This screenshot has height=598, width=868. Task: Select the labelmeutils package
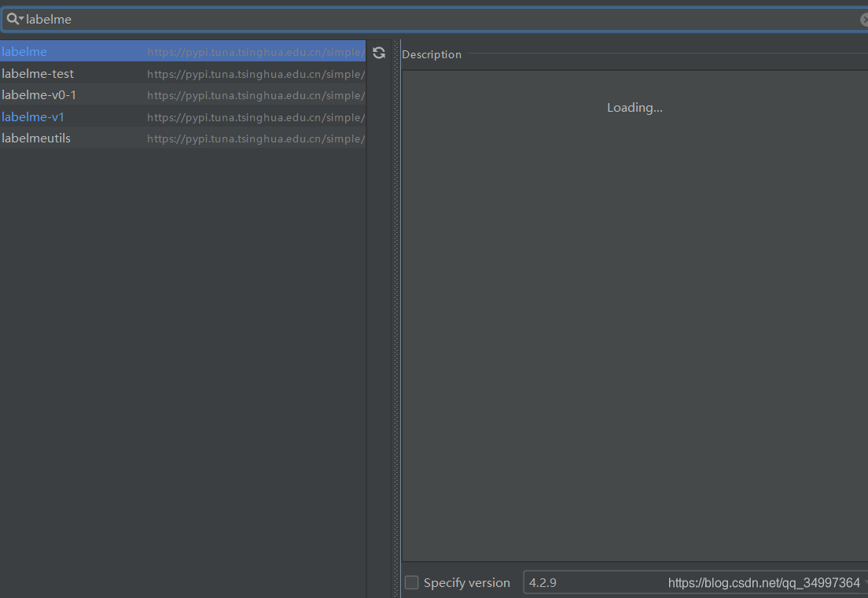(x=36, y=138)
